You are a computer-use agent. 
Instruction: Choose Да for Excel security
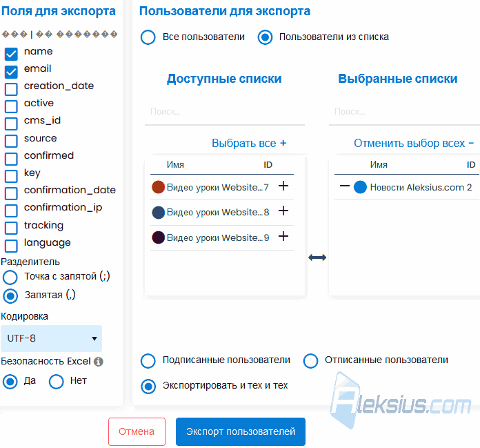10,382
